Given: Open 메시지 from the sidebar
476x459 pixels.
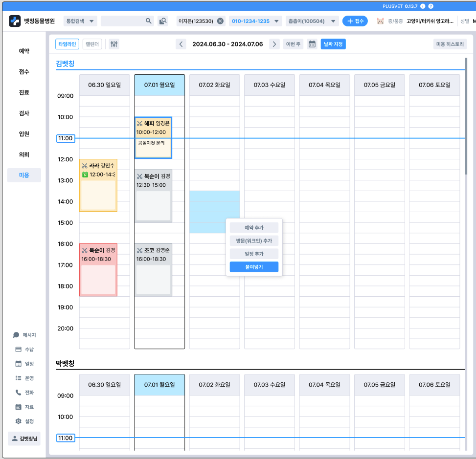Looking at the screenshot, I should point(24,335).
